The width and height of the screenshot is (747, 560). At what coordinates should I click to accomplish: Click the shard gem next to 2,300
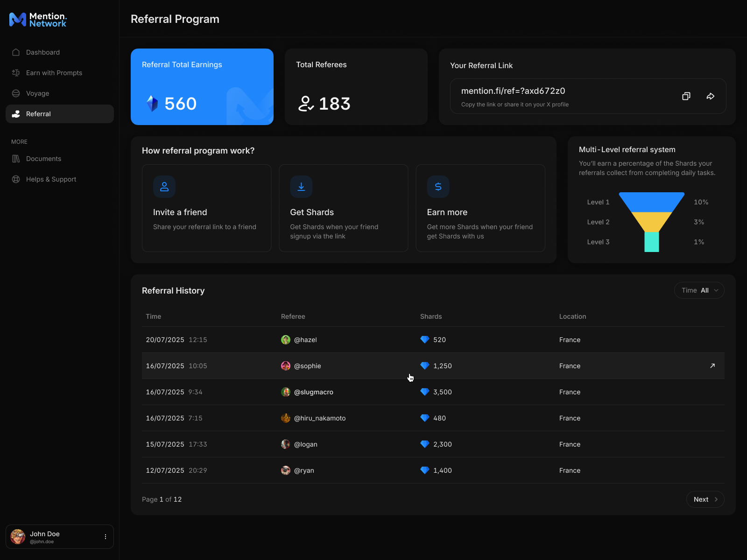(425, 444)
